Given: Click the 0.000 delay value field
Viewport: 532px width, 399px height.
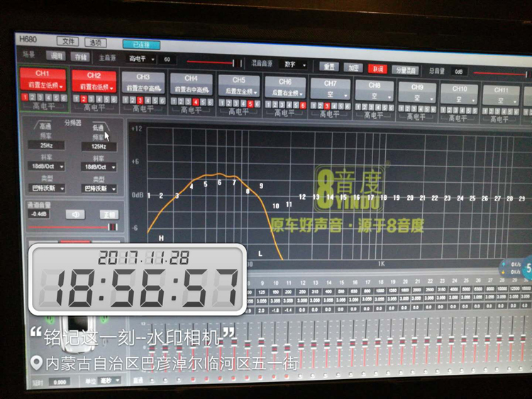Looking at the screenshot, I should click(60, 382).
